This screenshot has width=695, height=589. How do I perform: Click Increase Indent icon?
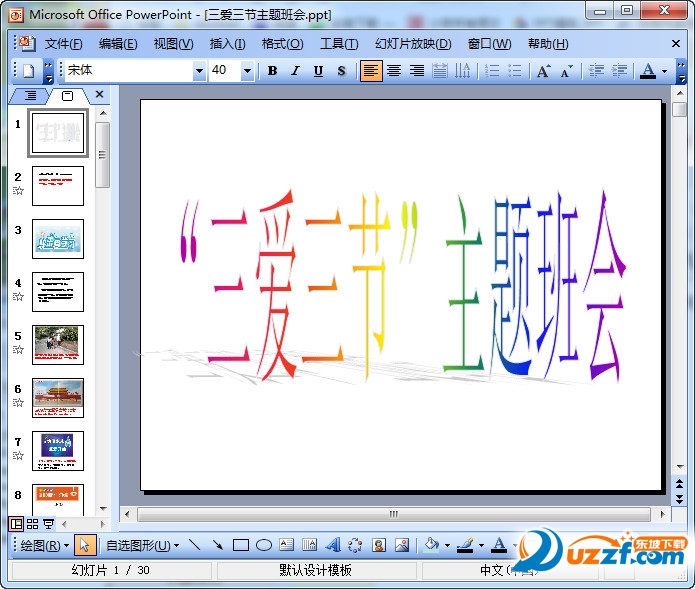tap(619, 70)
